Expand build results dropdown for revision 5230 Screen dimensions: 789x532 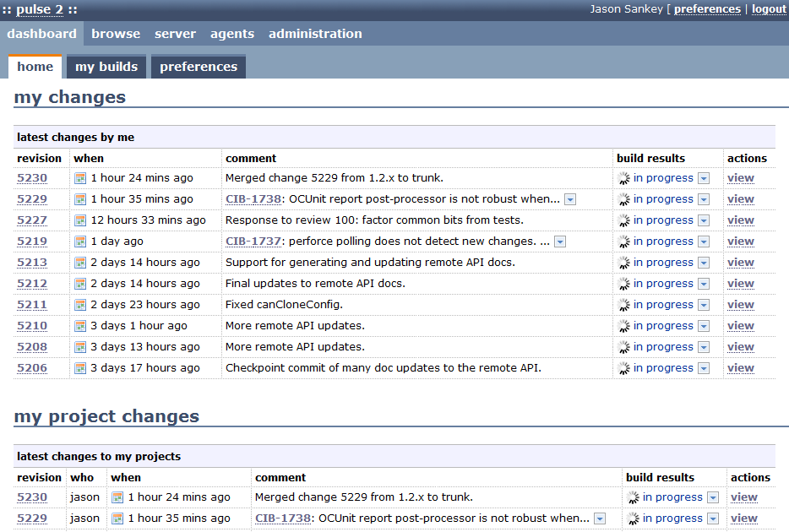point(704,178)
